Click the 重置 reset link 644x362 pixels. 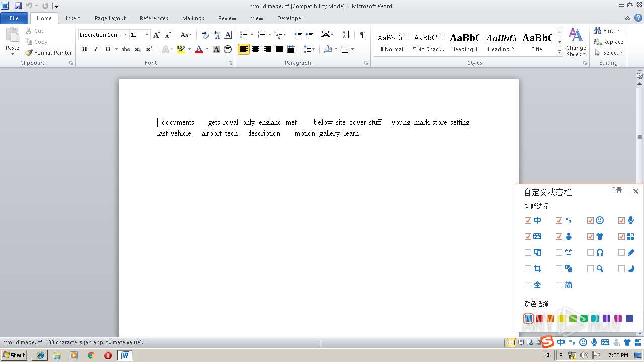616,191
